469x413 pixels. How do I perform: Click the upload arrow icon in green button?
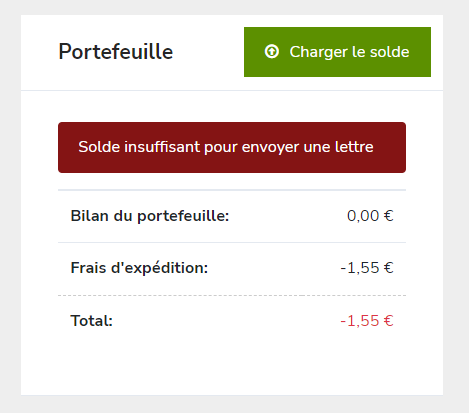coord(272,52)
